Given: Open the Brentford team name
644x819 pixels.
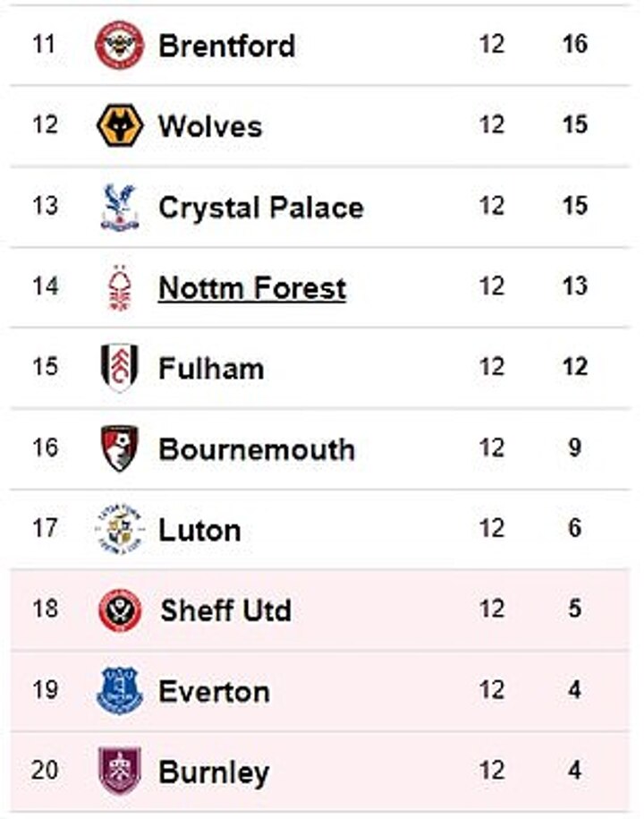Looking at the screenshot, I should pyautogui.click(x=226, y=46).
